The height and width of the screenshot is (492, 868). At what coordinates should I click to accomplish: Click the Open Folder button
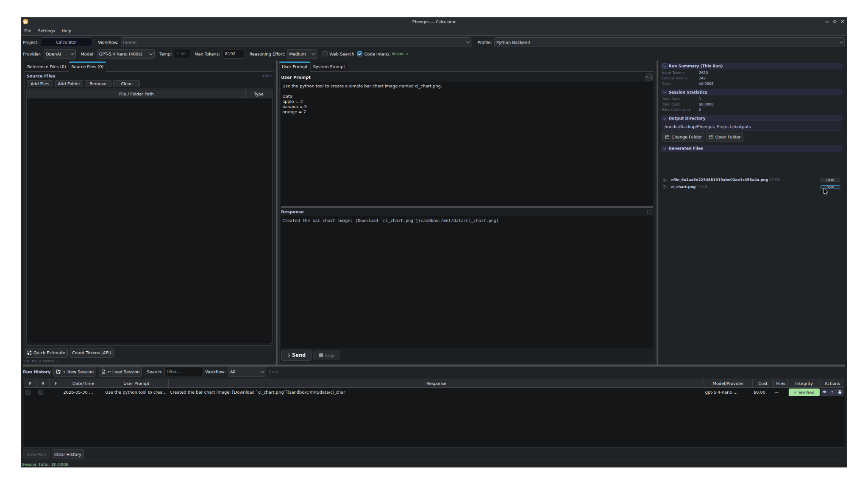pos(724,137)
